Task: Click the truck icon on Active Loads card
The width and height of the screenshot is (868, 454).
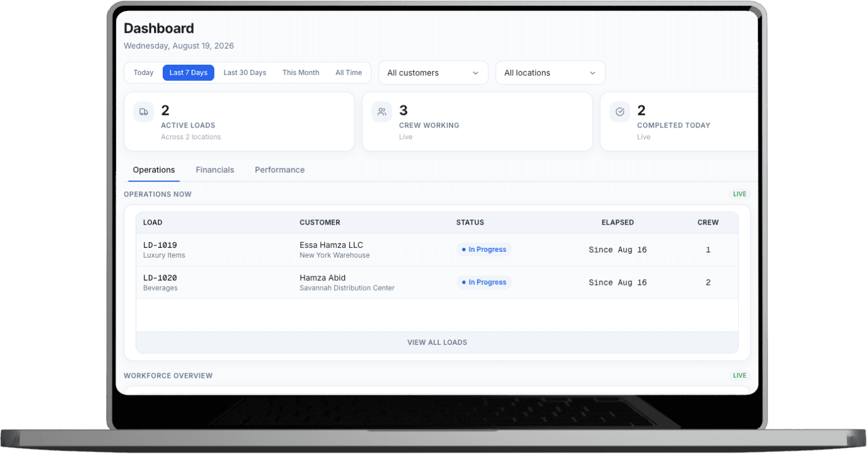Action: coord(144,112)
